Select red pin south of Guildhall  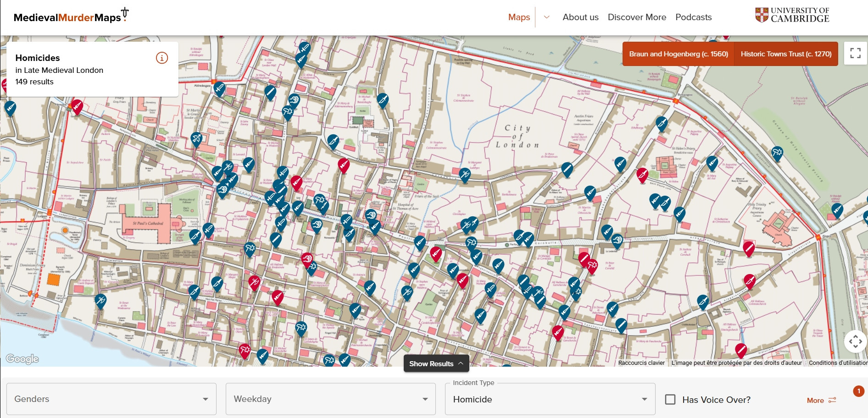pos(344,166)
